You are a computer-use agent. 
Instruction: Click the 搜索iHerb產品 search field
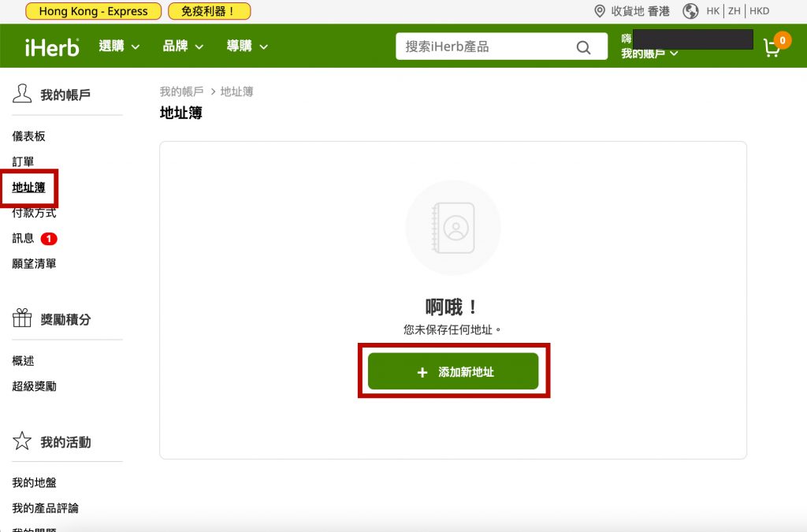coord(485,47)
